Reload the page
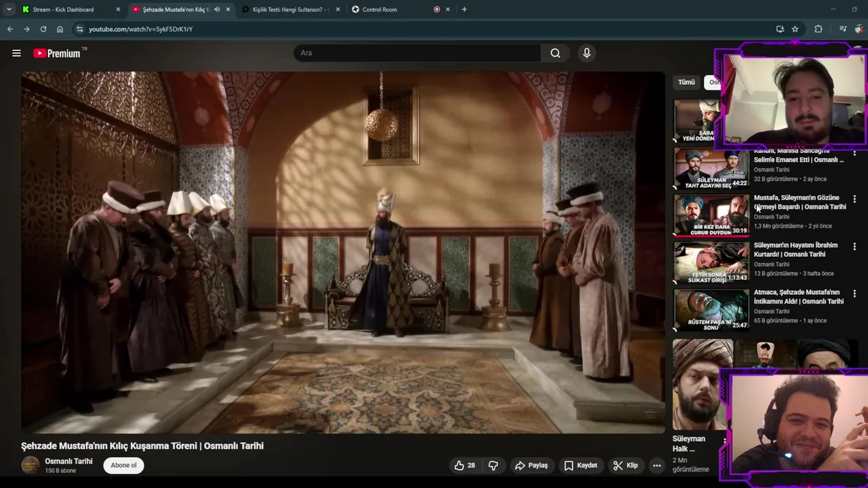868x488 pixels. 43,29
